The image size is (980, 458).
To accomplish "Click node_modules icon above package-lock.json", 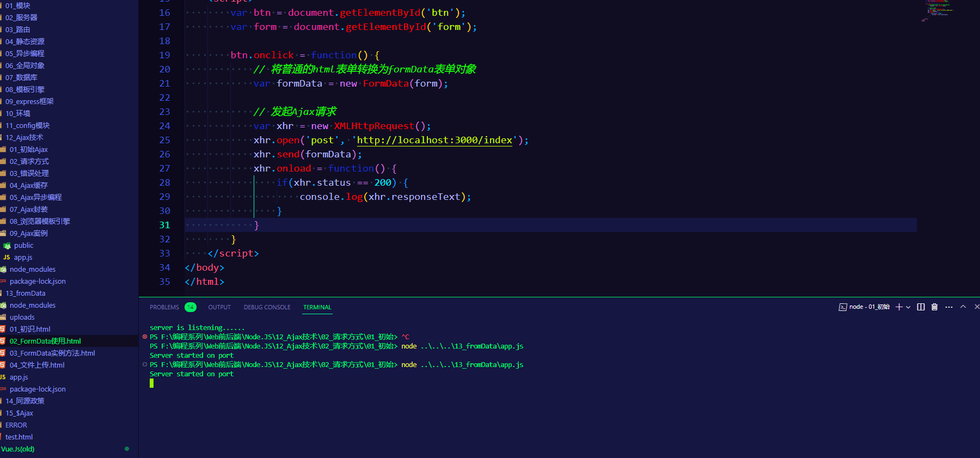I will coord(3,270).
